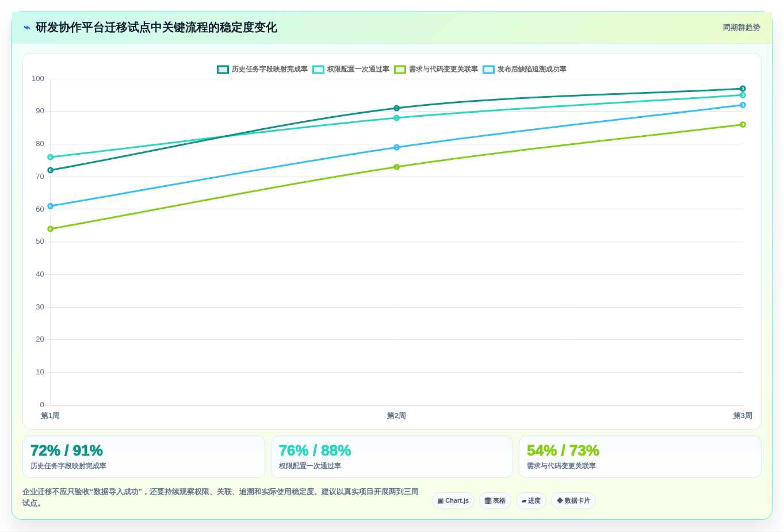Click the lightning icon beside the chart title
Viewport: 784px width, 532px height.
(27, 28)
